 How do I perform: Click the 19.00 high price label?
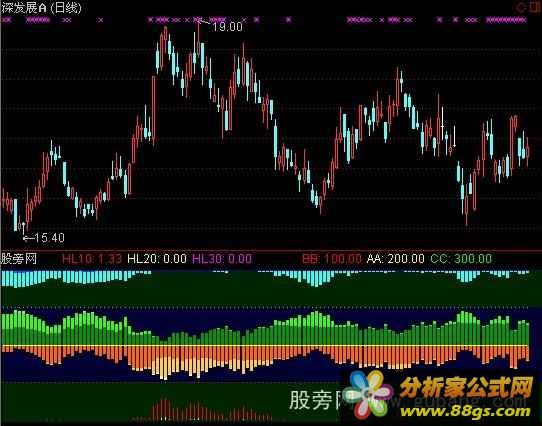[x=227, y=27]
